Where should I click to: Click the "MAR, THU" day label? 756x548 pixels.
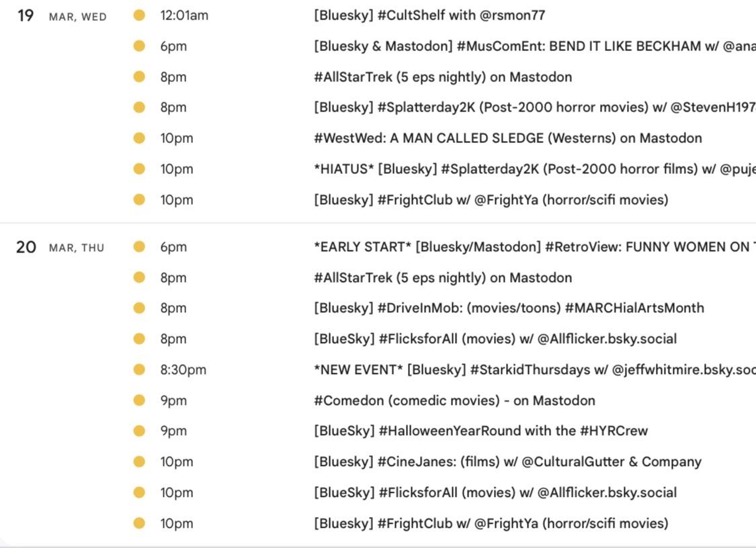point(77,248)
